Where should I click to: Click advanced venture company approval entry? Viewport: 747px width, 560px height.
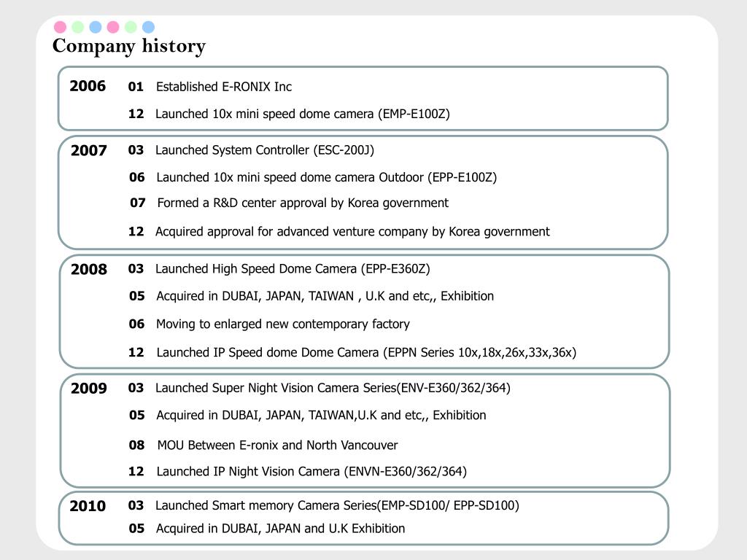tap(352, 231)
